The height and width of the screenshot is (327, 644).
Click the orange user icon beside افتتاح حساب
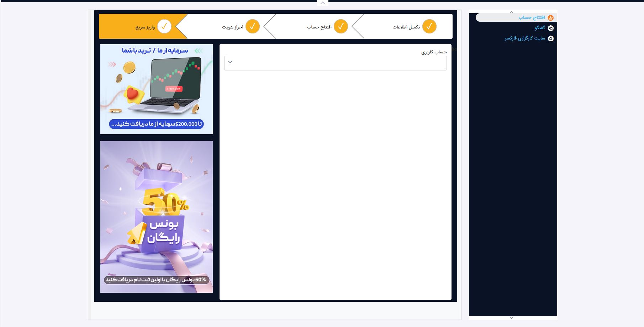(x=550, y=18)
